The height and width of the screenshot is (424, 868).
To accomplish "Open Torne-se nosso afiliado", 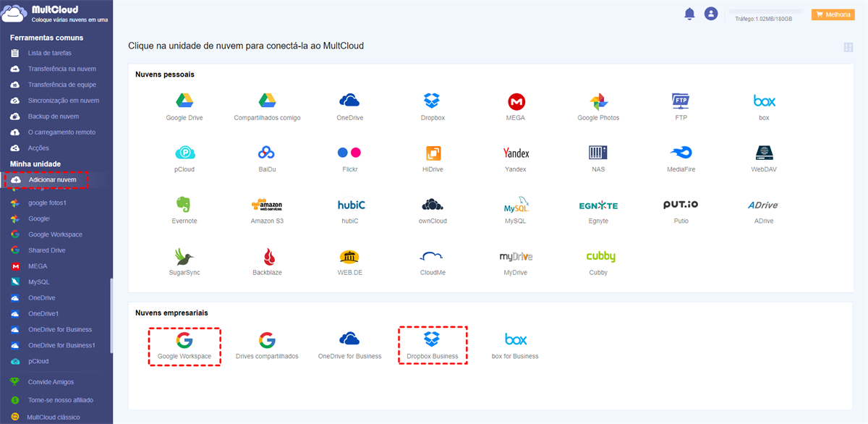I will point(60,400).
